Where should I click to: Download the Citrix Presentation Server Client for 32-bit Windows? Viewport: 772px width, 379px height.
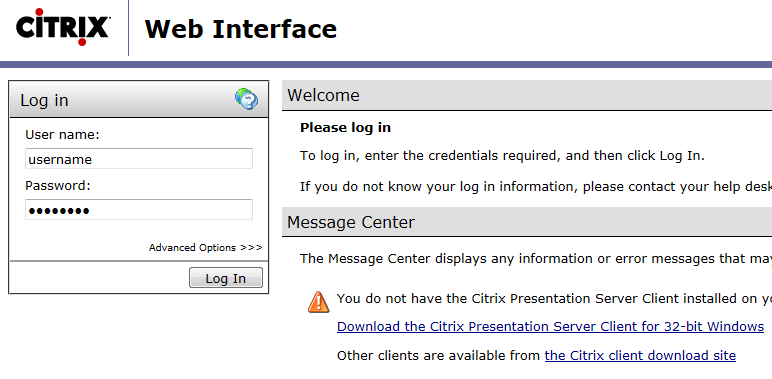coord(550,326)
